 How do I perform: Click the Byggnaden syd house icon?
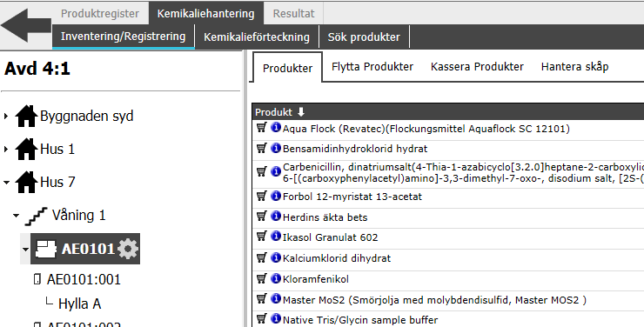(x=26, y=116)
